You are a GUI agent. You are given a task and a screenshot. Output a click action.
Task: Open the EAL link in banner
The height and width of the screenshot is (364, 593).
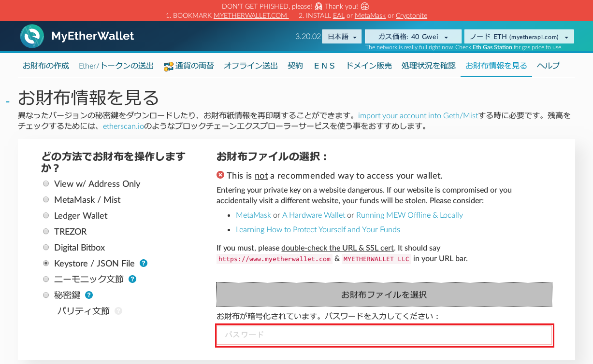click(339, 15)
